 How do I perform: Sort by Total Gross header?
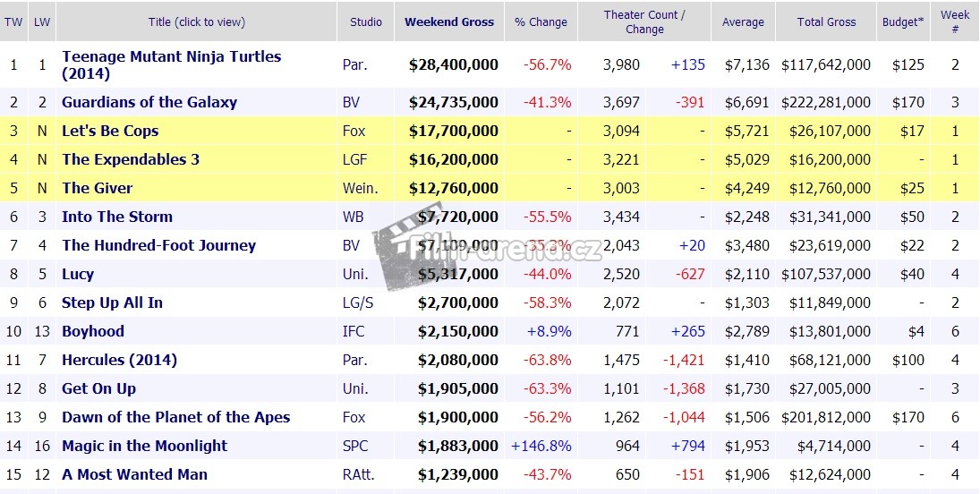[x=826, y=22]
